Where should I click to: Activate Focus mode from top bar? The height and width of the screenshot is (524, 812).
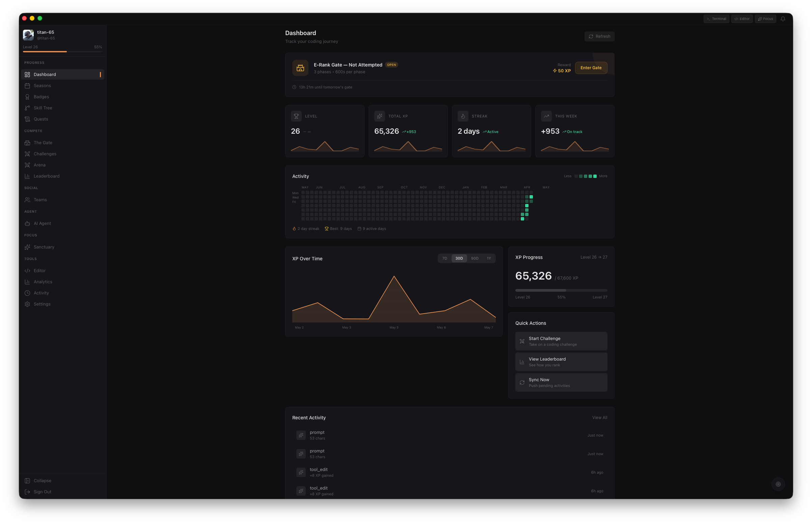click(x=765, y=19)
